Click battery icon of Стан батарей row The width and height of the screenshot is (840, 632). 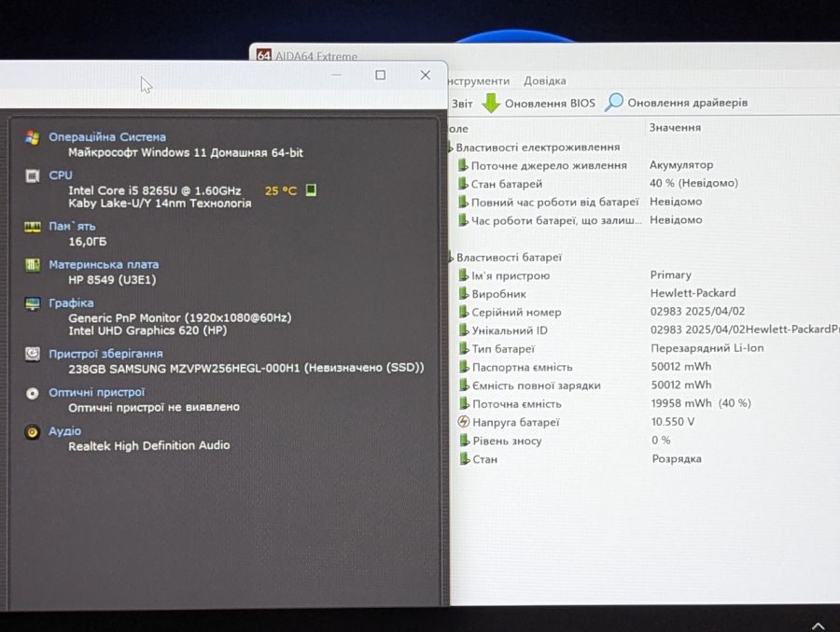click(463, 184)
